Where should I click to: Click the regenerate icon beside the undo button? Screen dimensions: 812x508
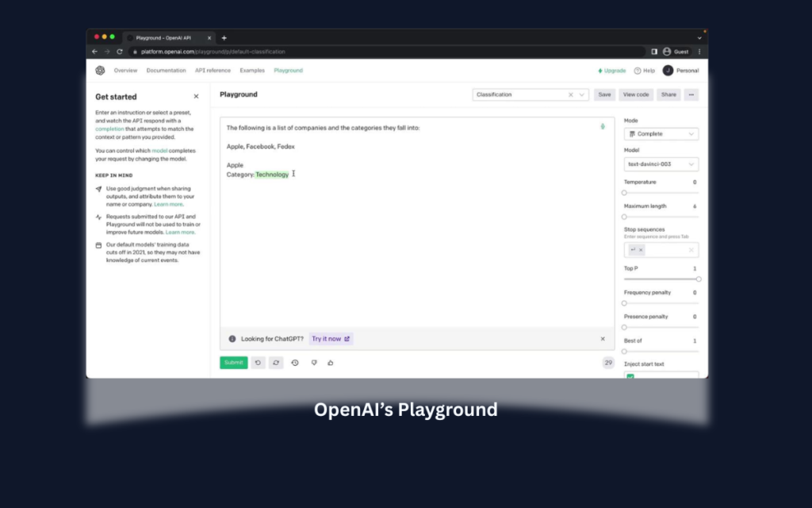(x=276, y=362)
